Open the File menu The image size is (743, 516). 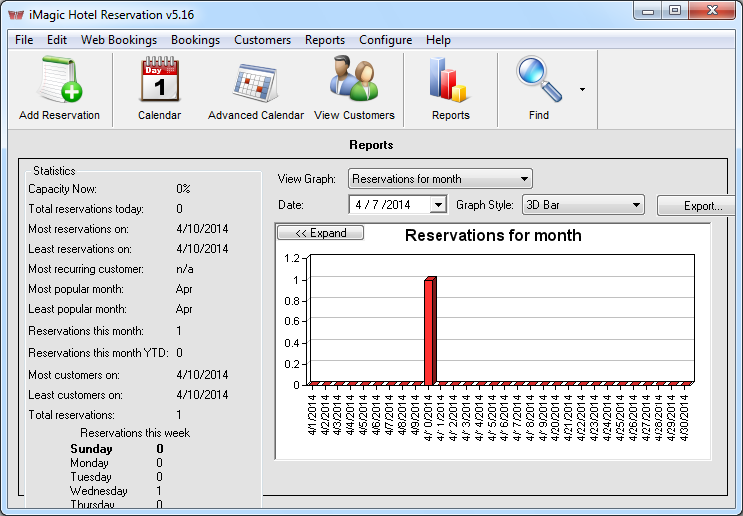click(x=24, y=40)
